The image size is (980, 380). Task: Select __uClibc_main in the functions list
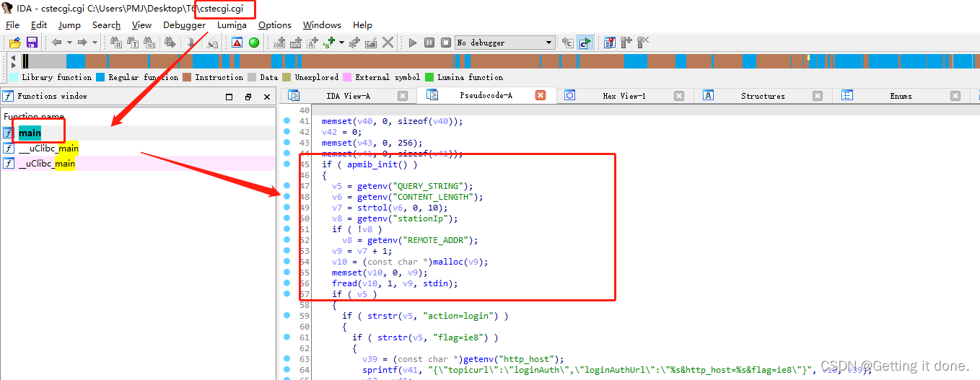pos(48,149)
